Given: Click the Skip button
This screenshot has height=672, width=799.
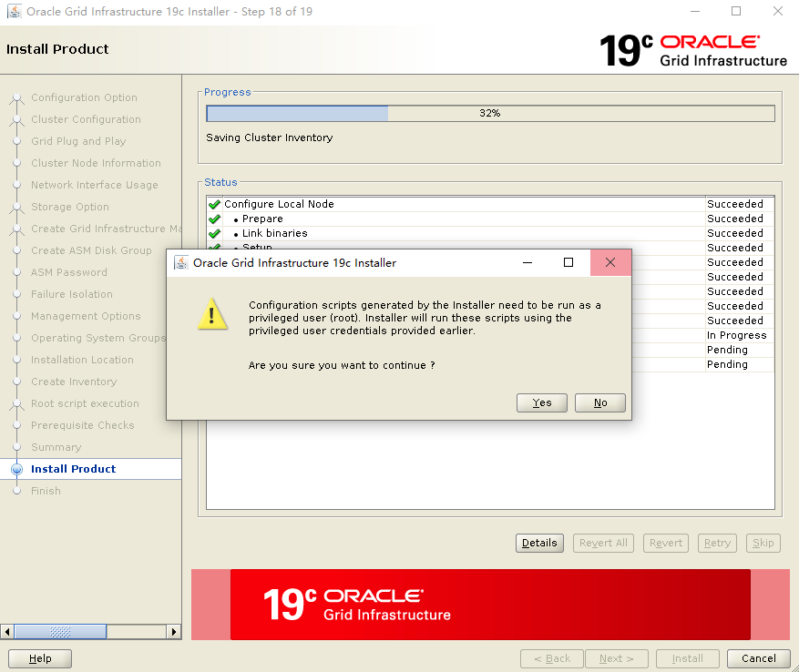Looking at the screenshot, I should [x=763, y=543].
